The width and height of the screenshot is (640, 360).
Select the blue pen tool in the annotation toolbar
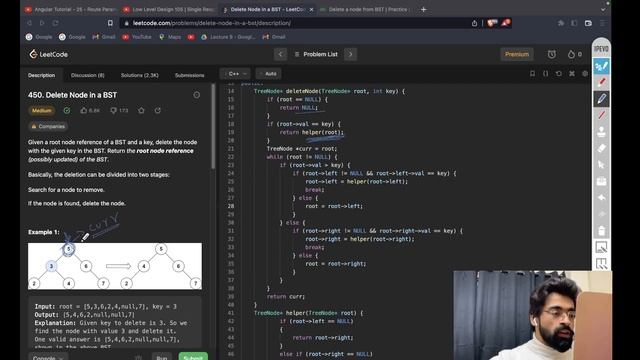pyautogui.click(x=601, y=99)
